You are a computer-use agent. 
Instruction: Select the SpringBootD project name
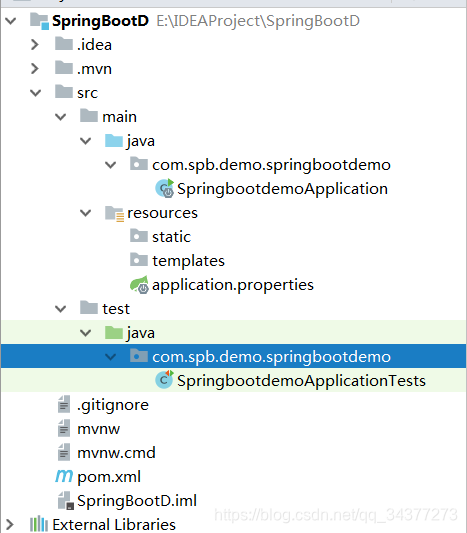pos(100,21)
